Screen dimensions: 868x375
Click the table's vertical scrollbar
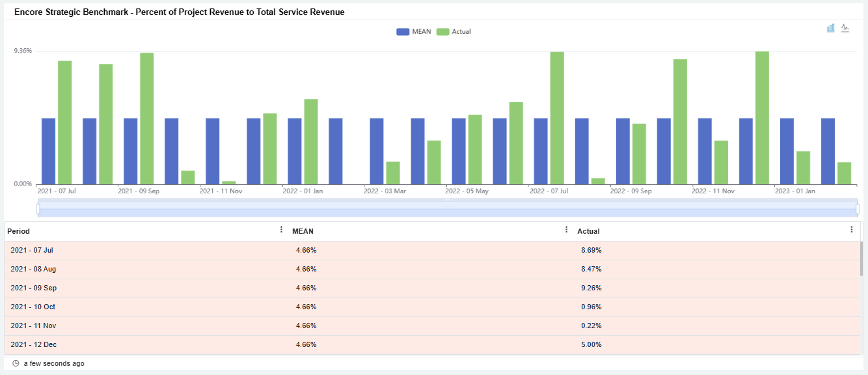point(862,259)
